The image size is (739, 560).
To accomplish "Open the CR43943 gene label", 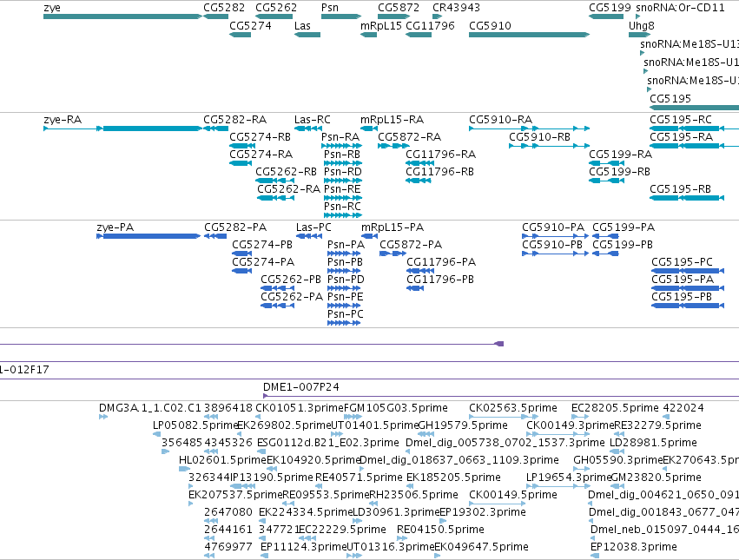I will (x=456, y=8).
